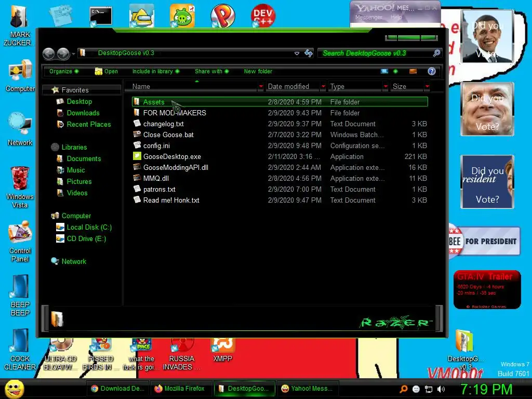The width and height of the screenshot is (532, 399).
Task: Click the smiley face Start button
Action: pos(14,389)
